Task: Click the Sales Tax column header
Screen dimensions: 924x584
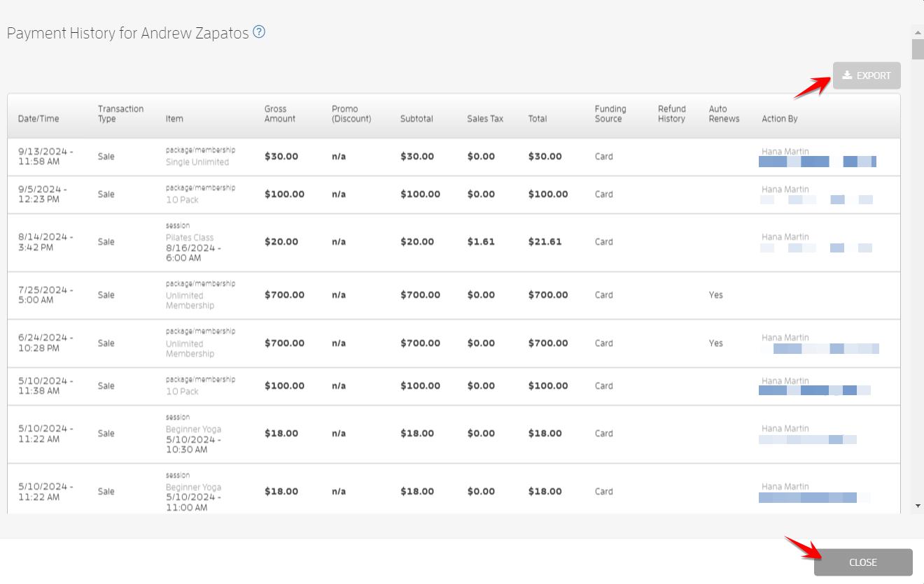Action: click(x=485, y=119)
